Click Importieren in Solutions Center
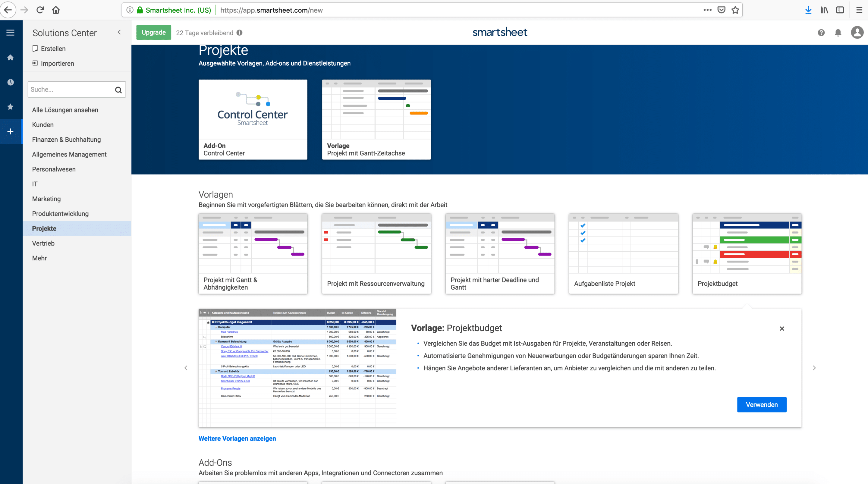The width and height of the screenshot is (868, 484). point(53,63)
